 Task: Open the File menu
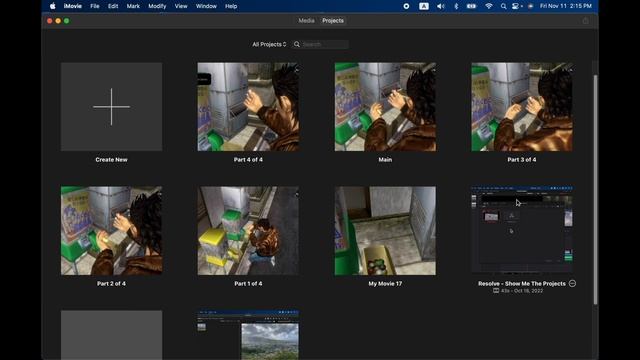pyautogui.click(x=95, y=6)
